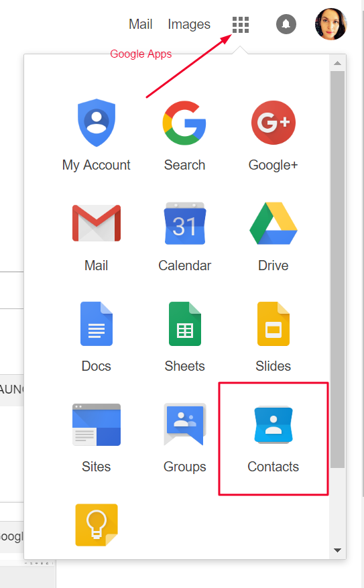Click the scrollbar up arrow

click(x=337, y=63)
